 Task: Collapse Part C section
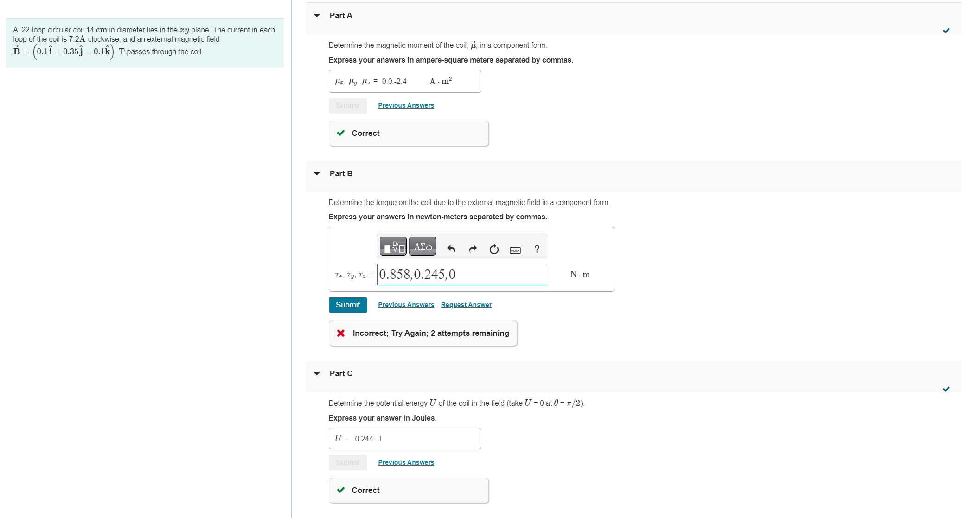(x=317, y=373)
